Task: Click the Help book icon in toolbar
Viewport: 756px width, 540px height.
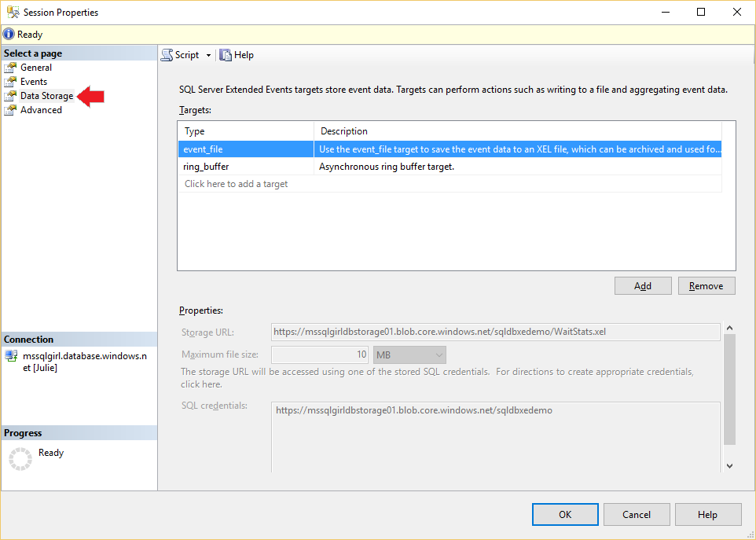Action: 226,55
